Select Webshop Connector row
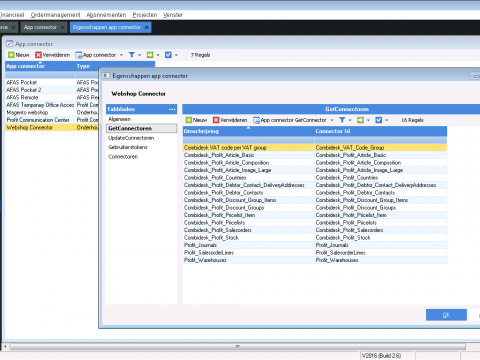This screenshot has height=360, width=480. coord(52,127)
